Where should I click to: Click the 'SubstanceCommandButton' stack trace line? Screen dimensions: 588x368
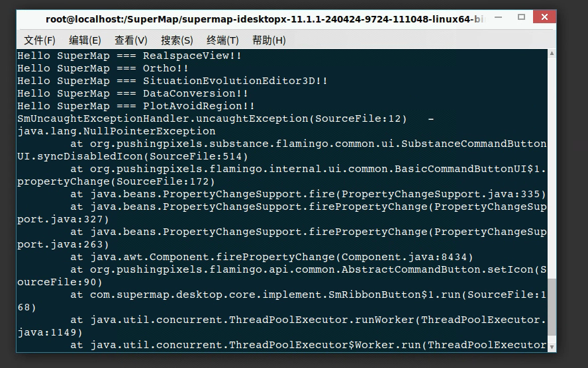pyautogui.click(x=309, y=144)
